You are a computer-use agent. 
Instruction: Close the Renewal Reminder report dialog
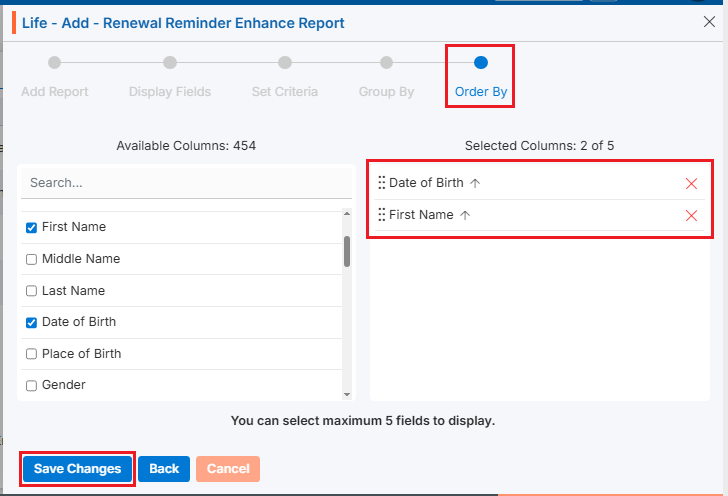click(x=710, y=22)
